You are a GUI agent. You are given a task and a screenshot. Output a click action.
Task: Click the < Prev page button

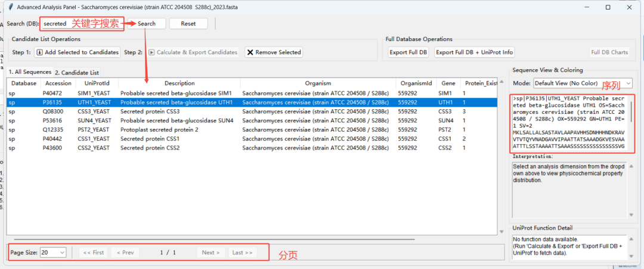125,252
